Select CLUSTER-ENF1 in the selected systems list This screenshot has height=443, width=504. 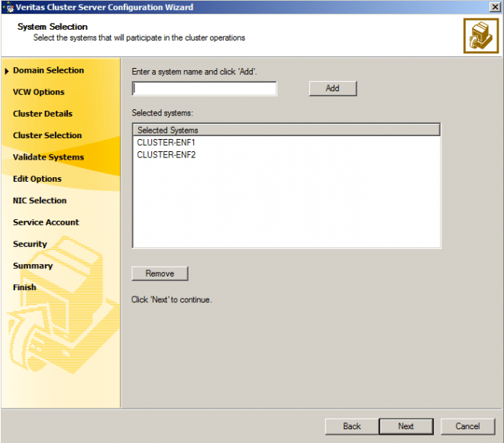pyautogui.click(x=166, y=142)
